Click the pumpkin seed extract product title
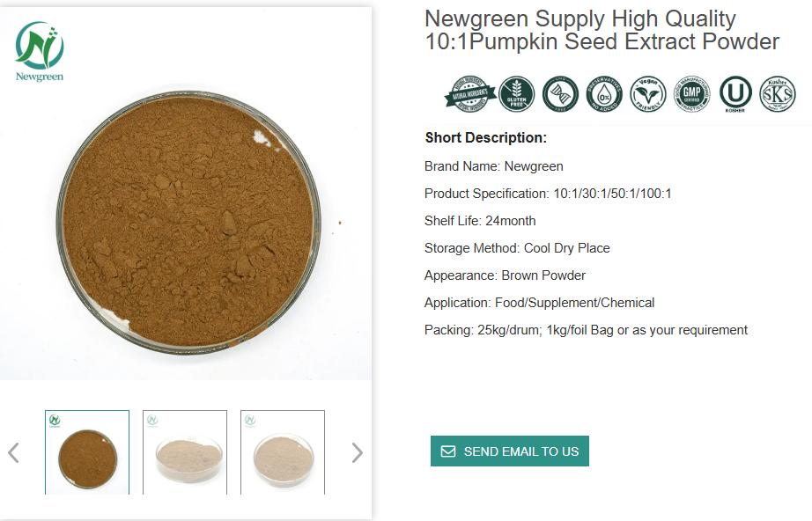The image size is (812, 521). point(602,30)
